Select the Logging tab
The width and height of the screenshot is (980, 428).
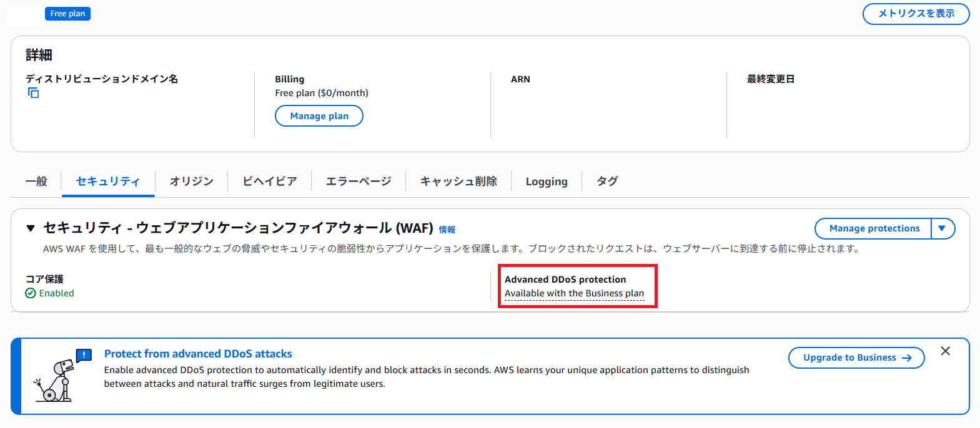pyautogui.click(x=546, y=182)
